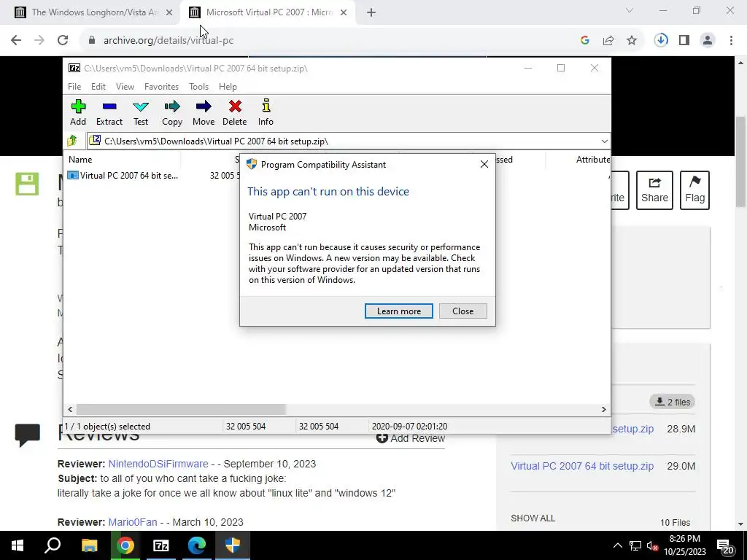Click the browser page vertical scrollbar thumb

tap(741, 162)
